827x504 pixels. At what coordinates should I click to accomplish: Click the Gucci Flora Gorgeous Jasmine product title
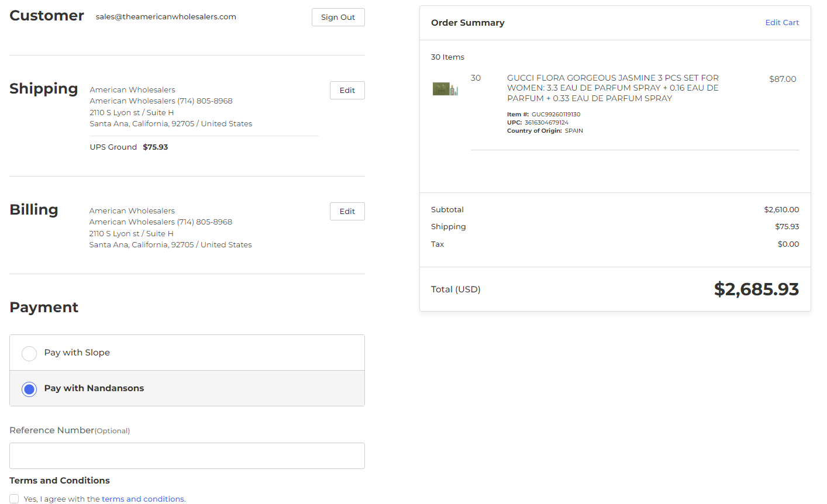click(x=613, y=88)
